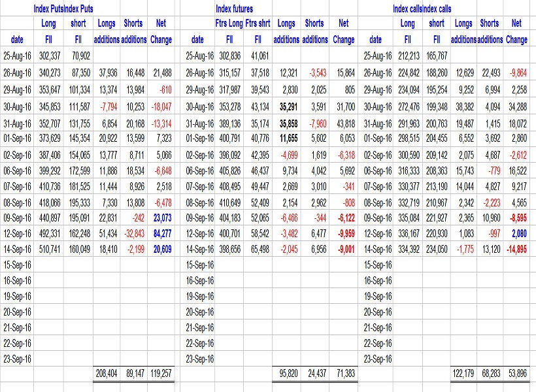Click the blue 23,073 Net Change value
The height and width of the screenshot is (392, 536).
(161, 218)
